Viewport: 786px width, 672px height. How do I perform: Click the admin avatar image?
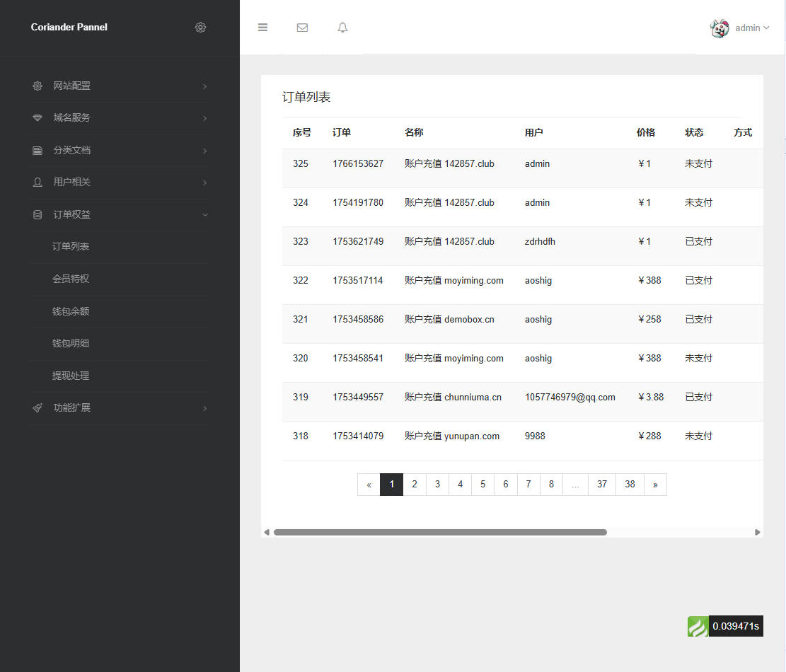click(x=719, y=28)
